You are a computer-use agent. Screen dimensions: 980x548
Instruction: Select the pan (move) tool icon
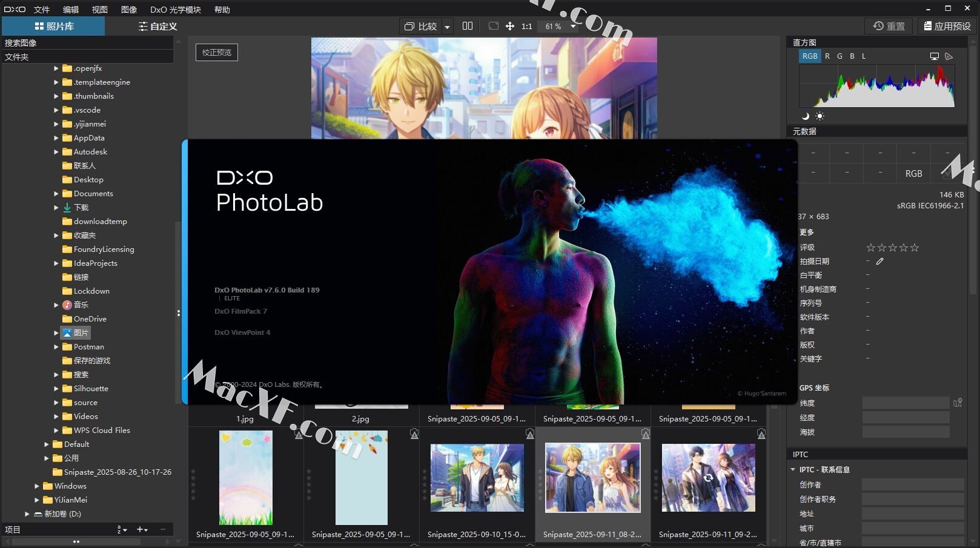click(510, 26)
